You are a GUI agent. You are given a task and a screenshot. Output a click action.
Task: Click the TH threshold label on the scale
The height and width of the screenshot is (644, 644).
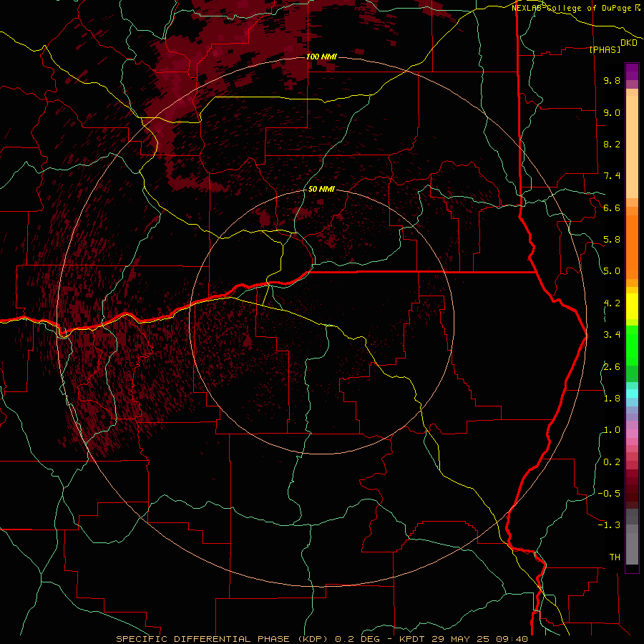coord(615,557)
